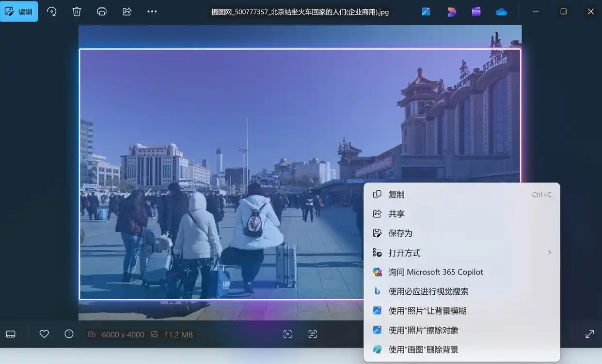The height and width of the screenshot is (364, 602).
Task: Launch Clipchamp from the title bar icon
Action: coord(476,12)
